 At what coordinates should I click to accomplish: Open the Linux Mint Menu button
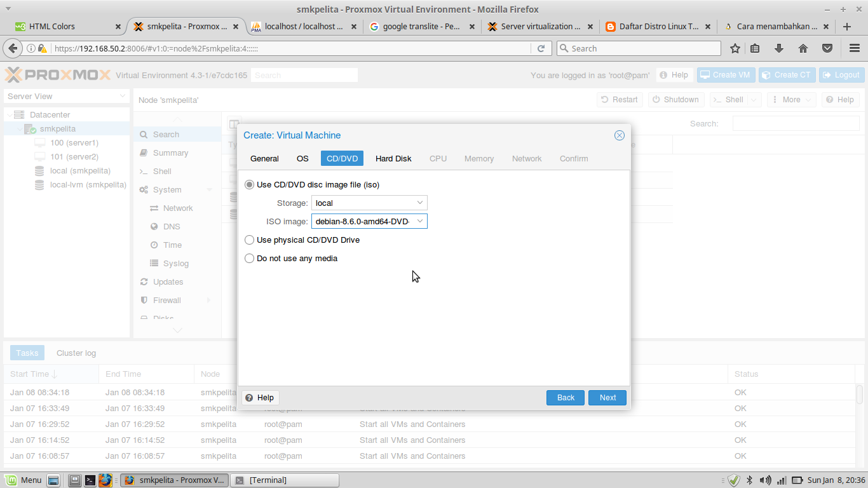[23, 480]
